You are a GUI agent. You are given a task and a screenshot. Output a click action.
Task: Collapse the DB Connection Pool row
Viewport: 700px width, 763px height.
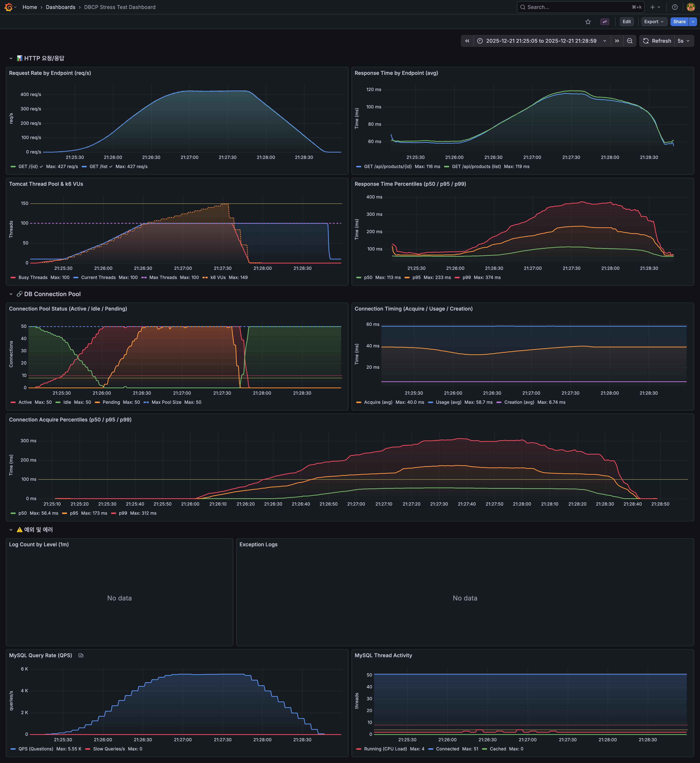pyautogui.click(x=11, y=294)
